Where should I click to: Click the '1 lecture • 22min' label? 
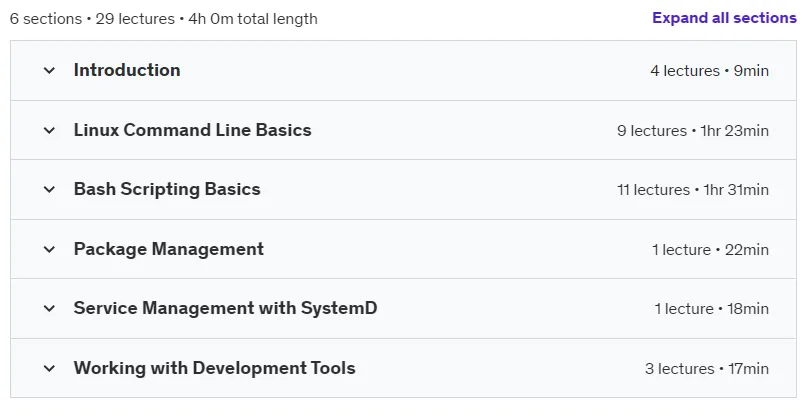711,250
